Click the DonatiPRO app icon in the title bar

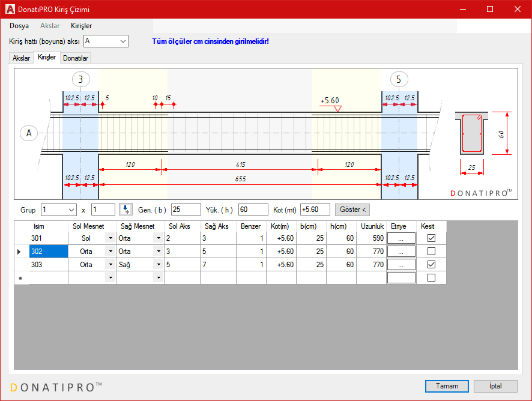coord(10,9)
